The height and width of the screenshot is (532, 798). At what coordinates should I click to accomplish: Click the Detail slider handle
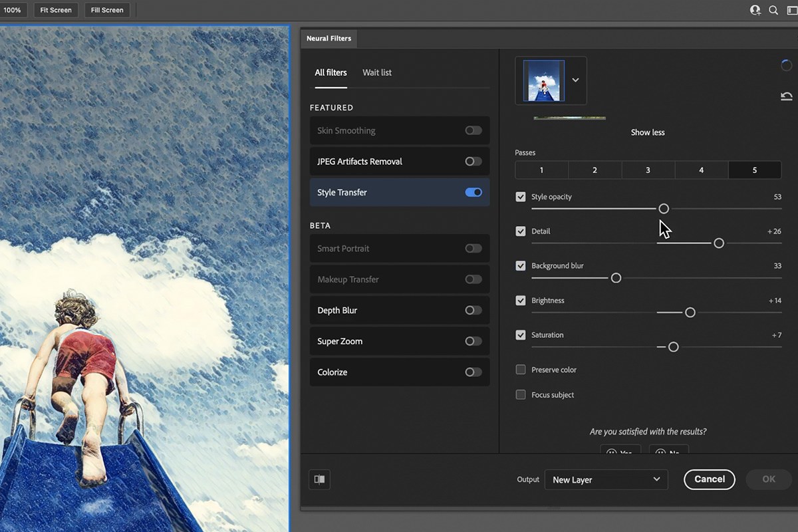719,243
